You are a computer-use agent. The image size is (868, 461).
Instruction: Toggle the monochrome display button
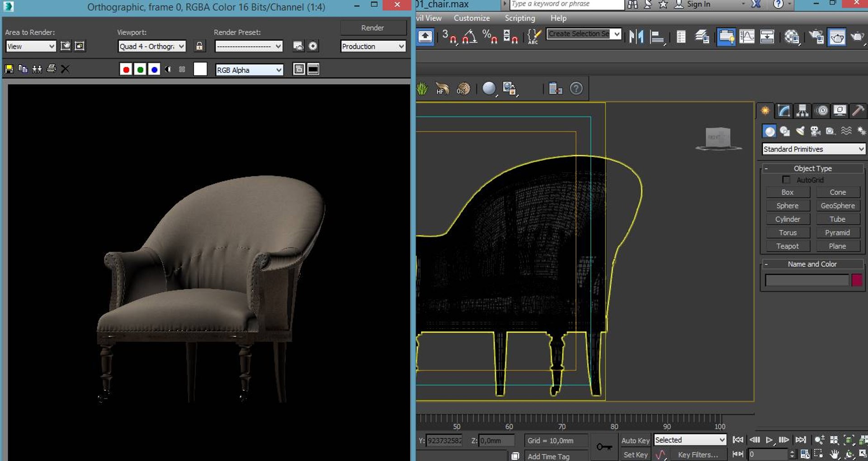(x=182, y=70)
